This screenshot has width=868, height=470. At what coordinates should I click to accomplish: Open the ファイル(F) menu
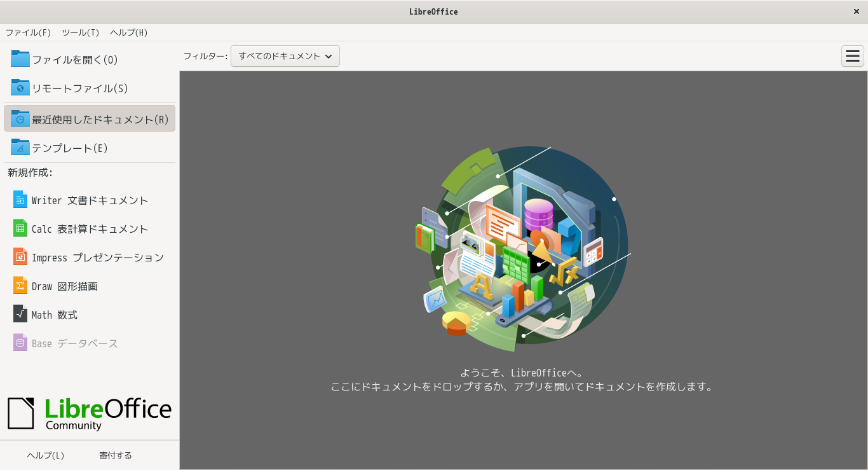(28, 32)
